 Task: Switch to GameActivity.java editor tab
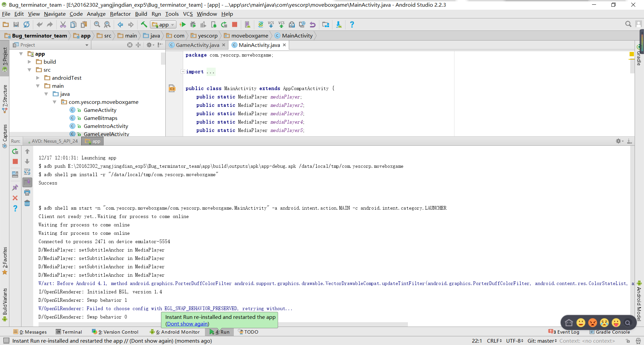pos(197,45)
